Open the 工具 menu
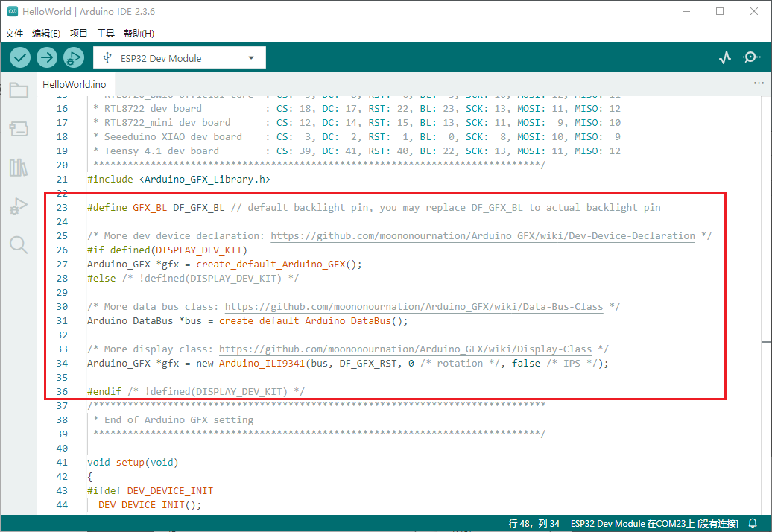Image resolution: width=772 pixels, height=532 pixels. tap(106, 33)
